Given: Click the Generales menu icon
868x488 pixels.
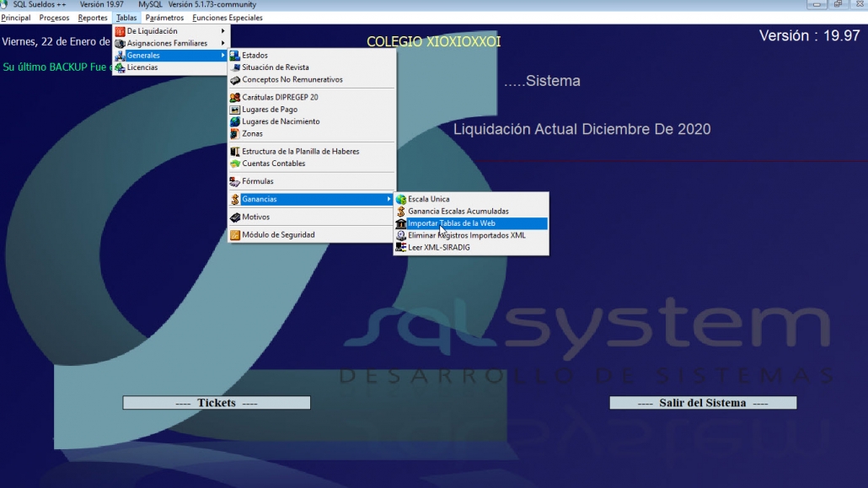Looking at the screenshot, I should tap(120, 56).
